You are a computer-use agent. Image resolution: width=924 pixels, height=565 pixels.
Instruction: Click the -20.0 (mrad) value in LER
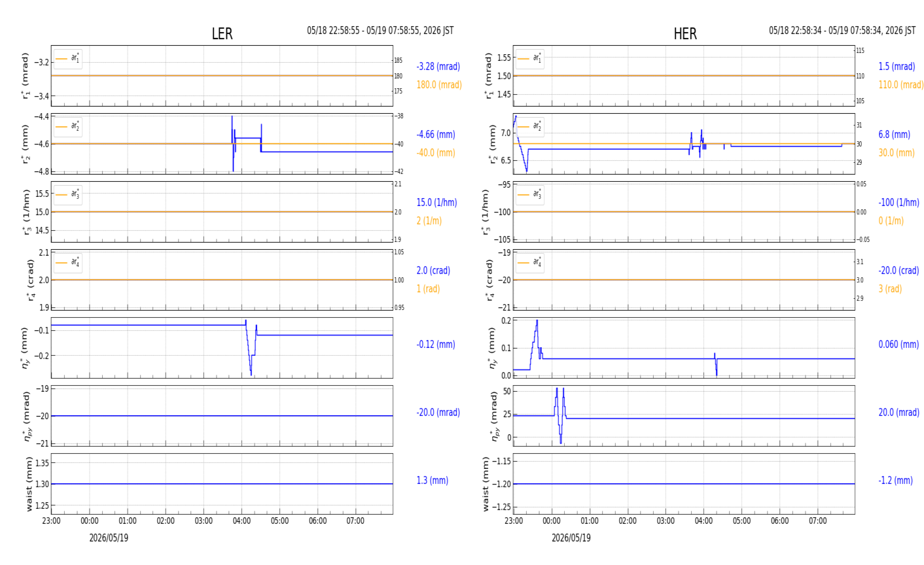(x=438, y=413)
